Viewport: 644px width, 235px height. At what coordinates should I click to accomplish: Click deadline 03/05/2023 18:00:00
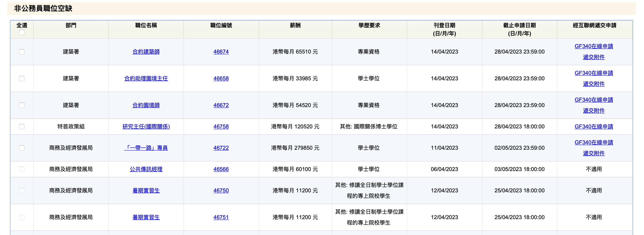(x=519, y=169)
